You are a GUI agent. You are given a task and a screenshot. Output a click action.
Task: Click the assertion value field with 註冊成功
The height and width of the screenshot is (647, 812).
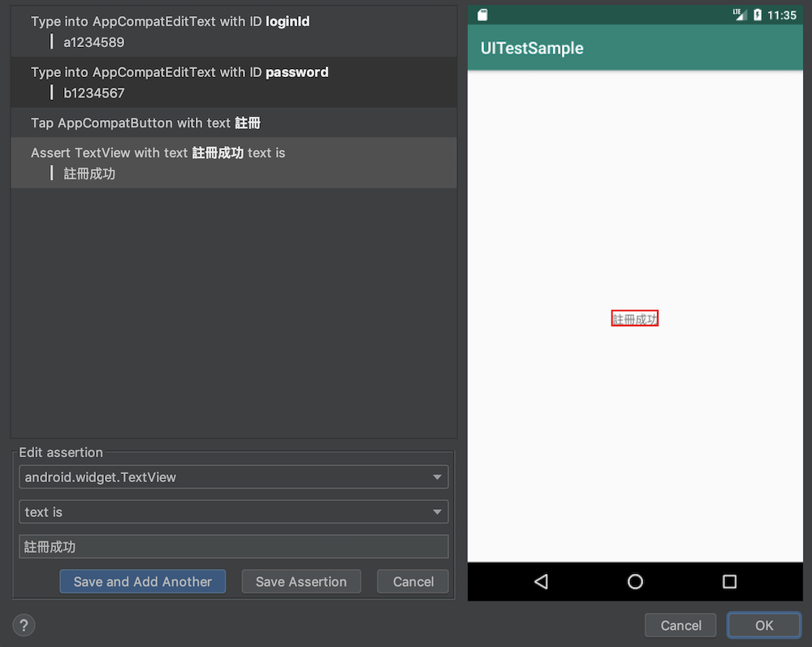coord(234,546)
